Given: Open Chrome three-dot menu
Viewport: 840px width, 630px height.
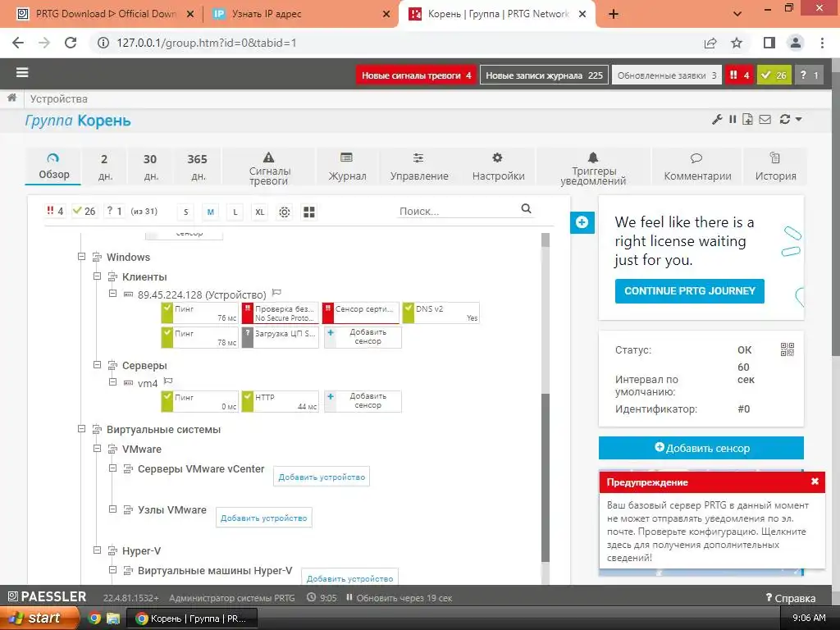Looking at the screenshot, I should click(822, 43).
